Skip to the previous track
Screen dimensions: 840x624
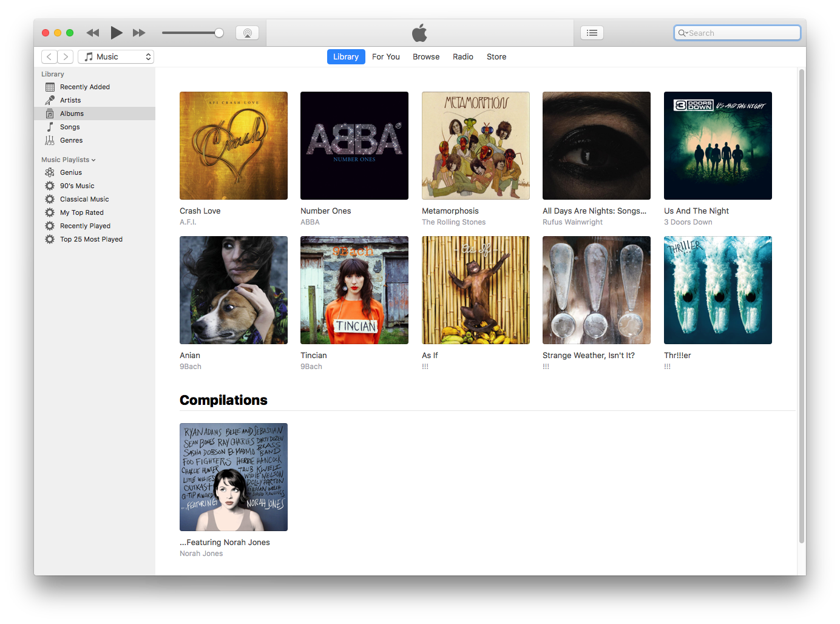click(x=93, y=33)
